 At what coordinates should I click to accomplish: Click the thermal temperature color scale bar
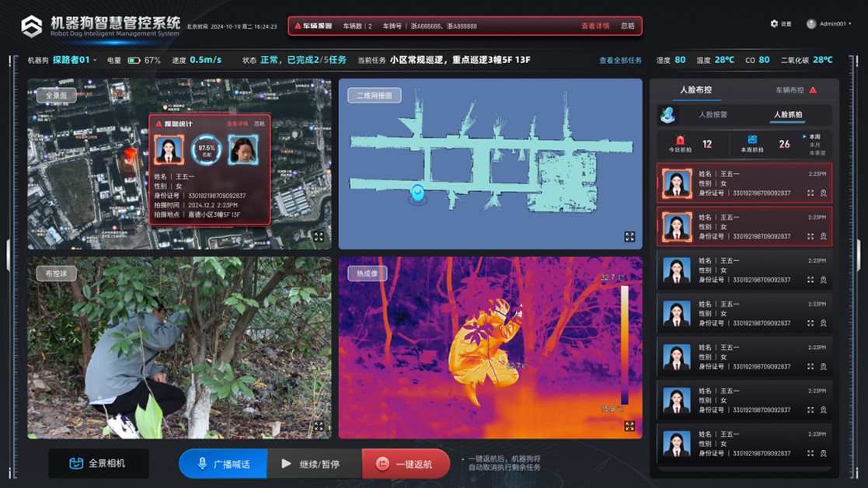tap(625, 344)
